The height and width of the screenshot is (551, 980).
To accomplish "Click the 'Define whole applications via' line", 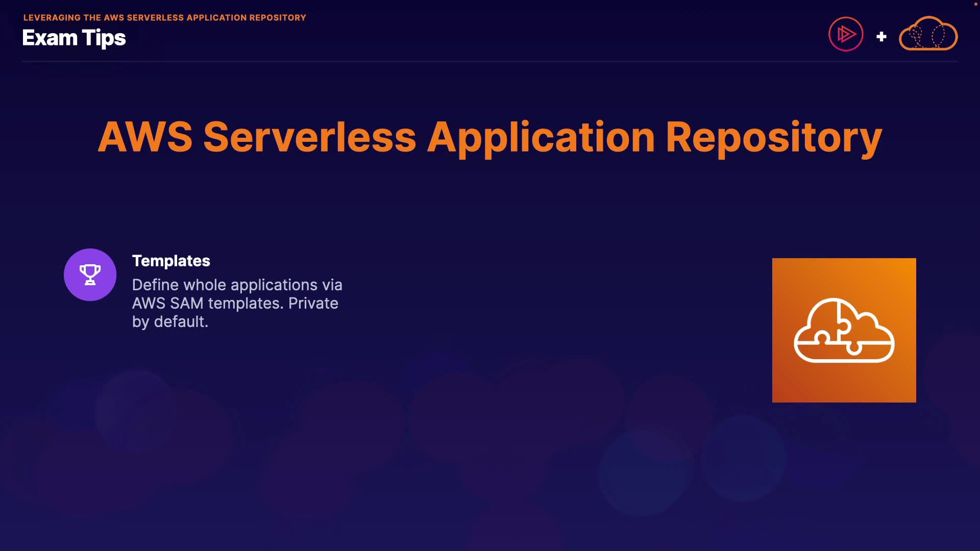I will (x=237, y=285).
